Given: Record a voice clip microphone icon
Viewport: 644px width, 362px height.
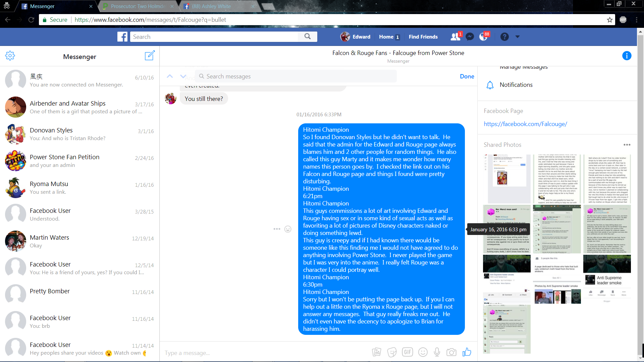Looking at the screenshot, I should coord(437,352).
